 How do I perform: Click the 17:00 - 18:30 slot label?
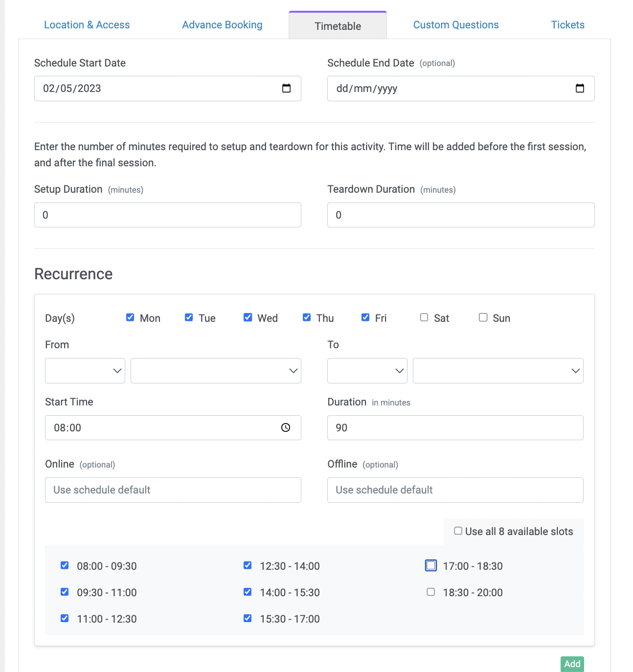click(473, 566)
